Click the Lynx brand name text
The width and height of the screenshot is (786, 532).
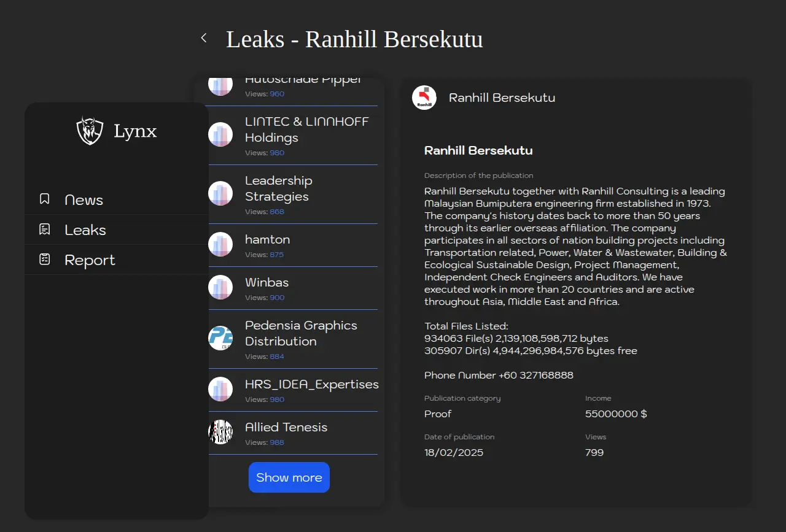135,131
